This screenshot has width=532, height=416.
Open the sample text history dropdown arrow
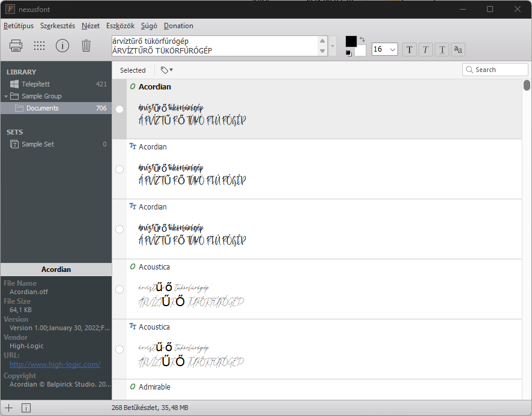333,46
